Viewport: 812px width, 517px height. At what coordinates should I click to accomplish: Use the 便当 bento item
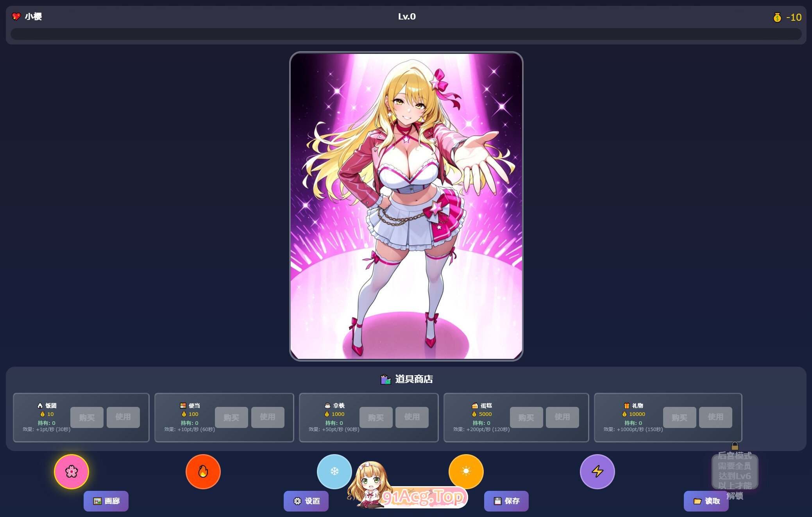pyautogui.click(x=268, y=417)
